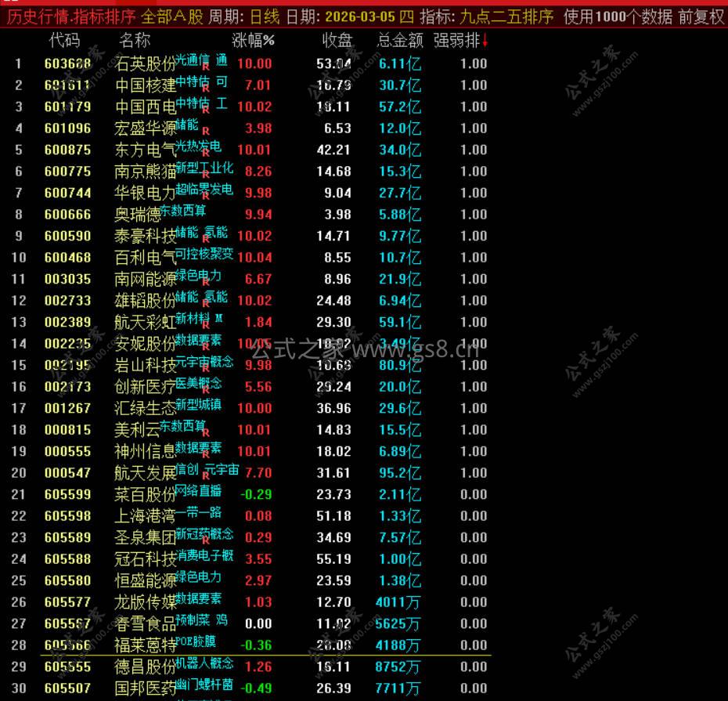The image size is (728, 701).
Task: Select the 航天彩虹 stock name
Action: pyautogui.click(x=146, y=322)
